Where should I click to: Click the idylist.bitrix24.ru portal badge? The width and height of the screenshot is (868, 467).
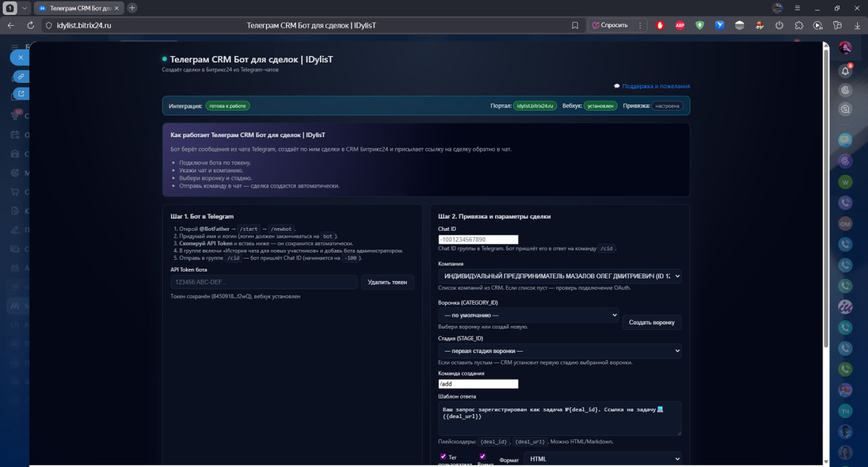coord(535,106)
